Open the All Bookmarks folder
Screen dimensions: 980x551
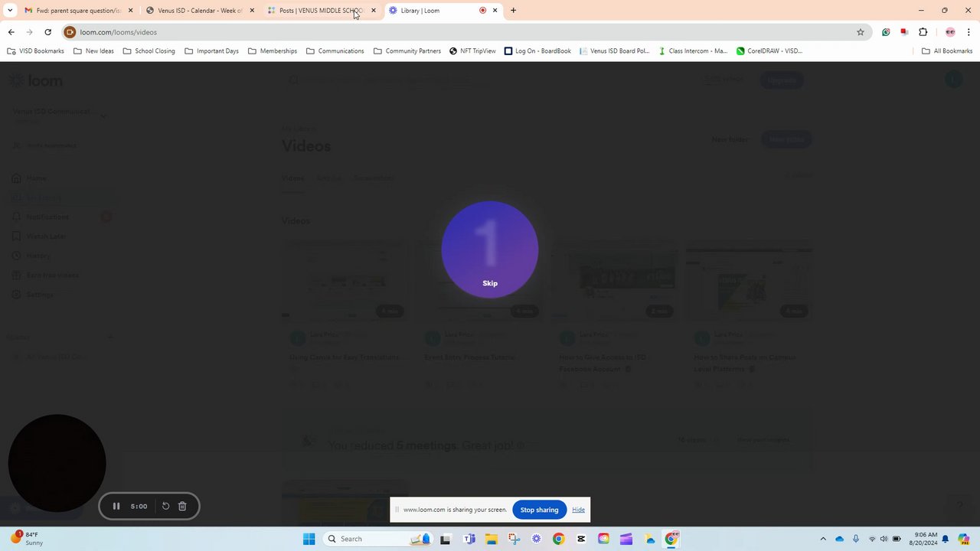click(947, 51)
